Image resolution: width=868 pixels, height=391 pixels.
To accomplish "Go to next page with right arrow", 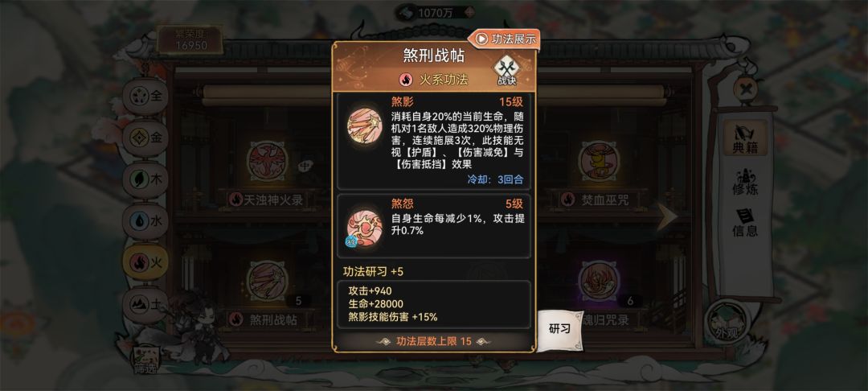I will pyautogui.click(x=667, y=216).
